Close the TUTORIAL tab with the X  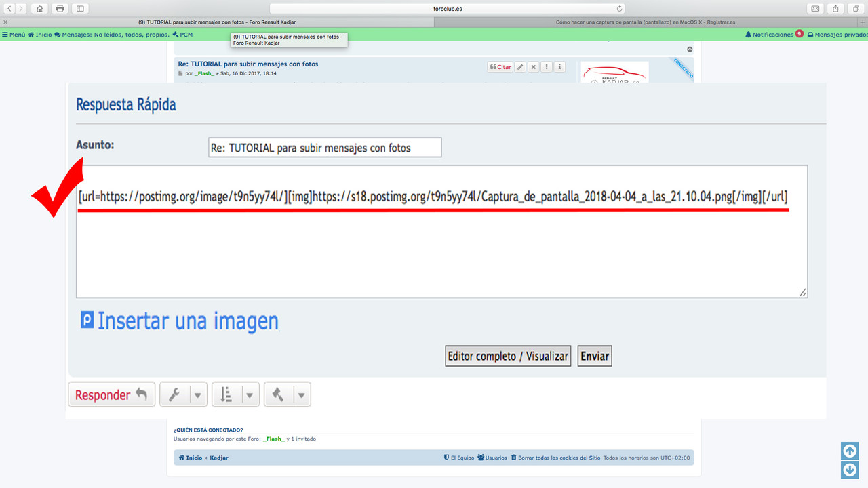pos(5,22)
